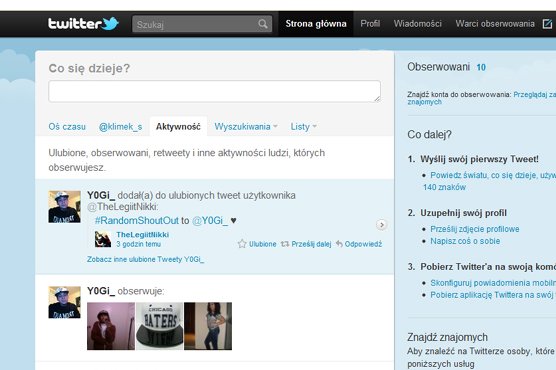Open the Prześlij zdjęcie profilowe link

point(475,229)
